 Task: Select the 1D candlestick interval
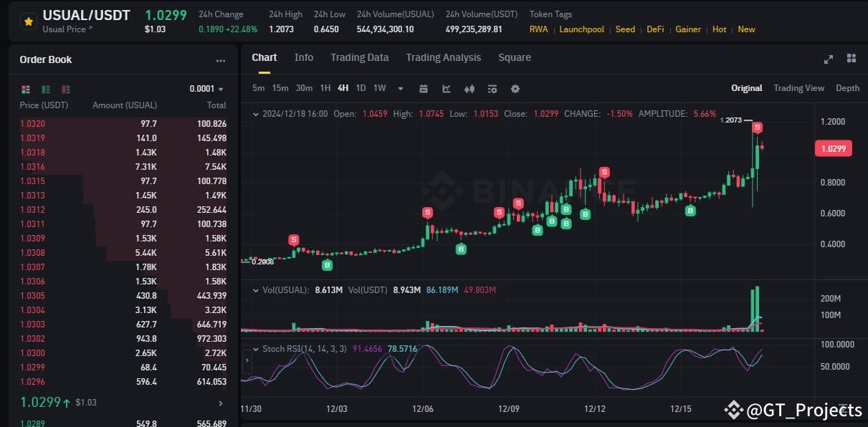pos(361,88)
